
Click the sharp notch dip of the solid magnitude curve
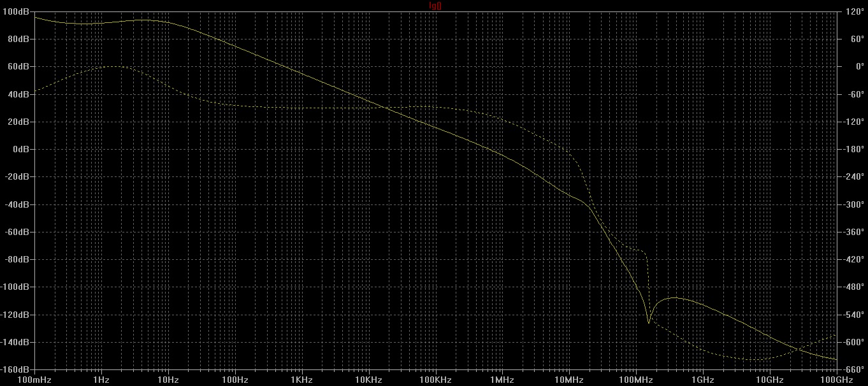pyautogui.click(x=649, y=322)
